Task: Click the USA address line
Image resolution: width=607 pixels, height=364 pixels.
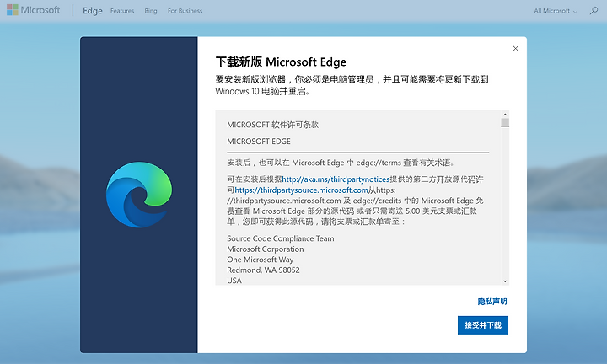Action: (234, 280)
